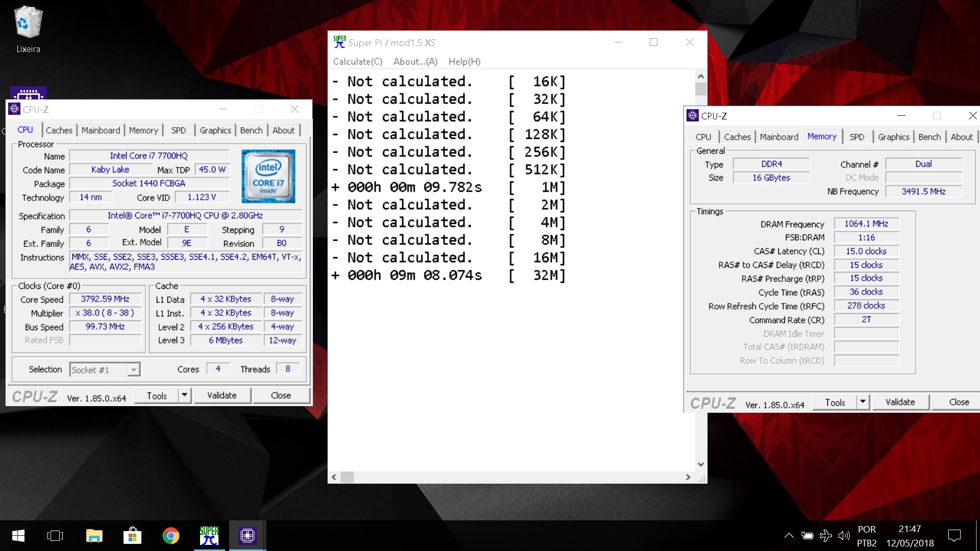
Task: Click the Super PI vertical scrollbar down arrow
Action: click(701, 464)
